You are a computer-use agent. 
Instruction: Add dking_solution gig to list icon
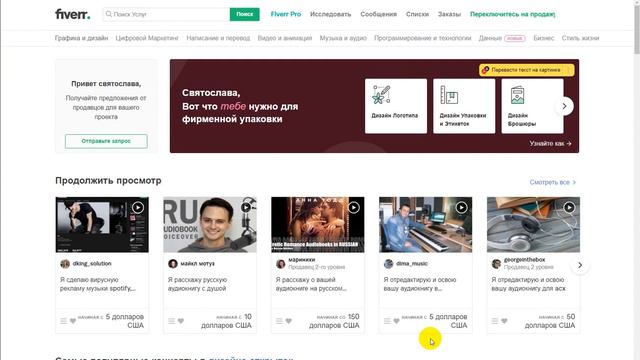pyautogui.click(x=64, y=321)
